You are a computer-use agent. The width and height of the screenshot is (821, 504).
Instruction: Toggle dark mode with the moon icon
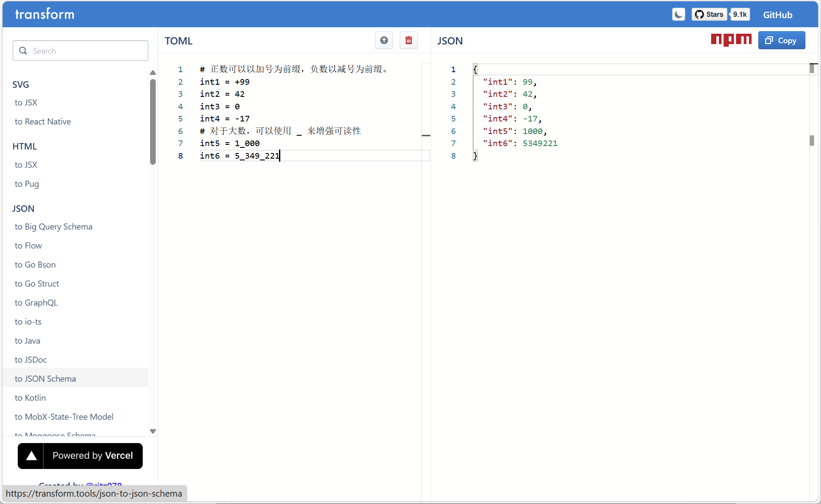tap(678, 15)
